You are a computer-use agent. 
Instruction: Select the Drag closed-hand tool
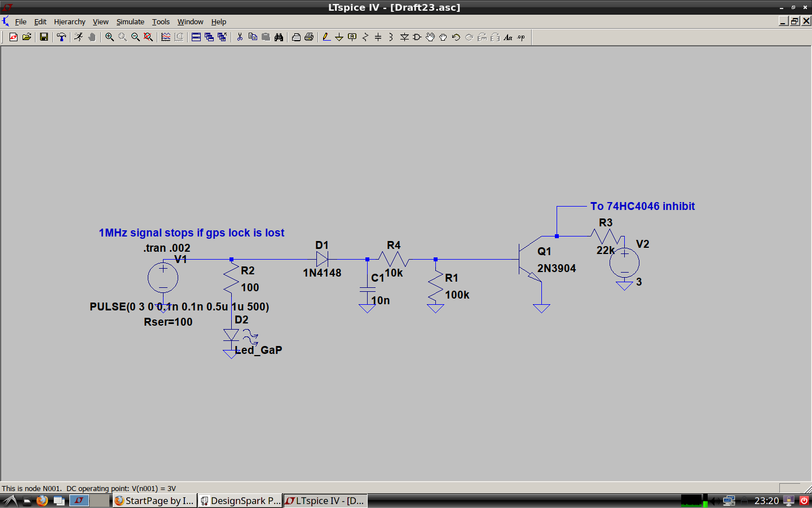(443, 37)
